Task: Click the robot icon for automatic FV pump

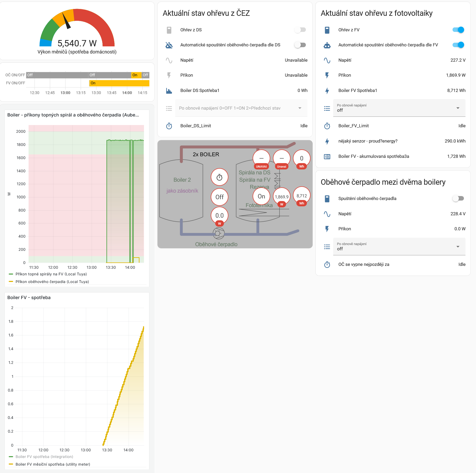Action: pyautogui.click(x=327, y=45)
